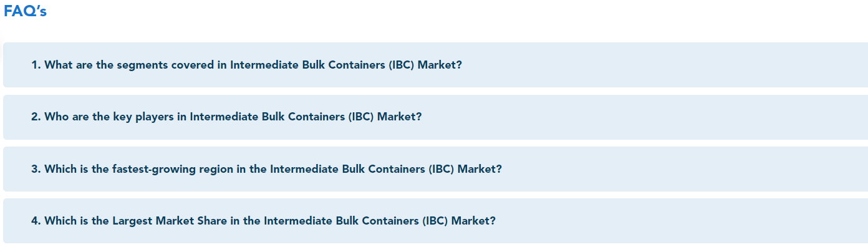The image size is (868, 247).
Task: Toggle the fourth FAQ accordion panel
Action: 435,221
